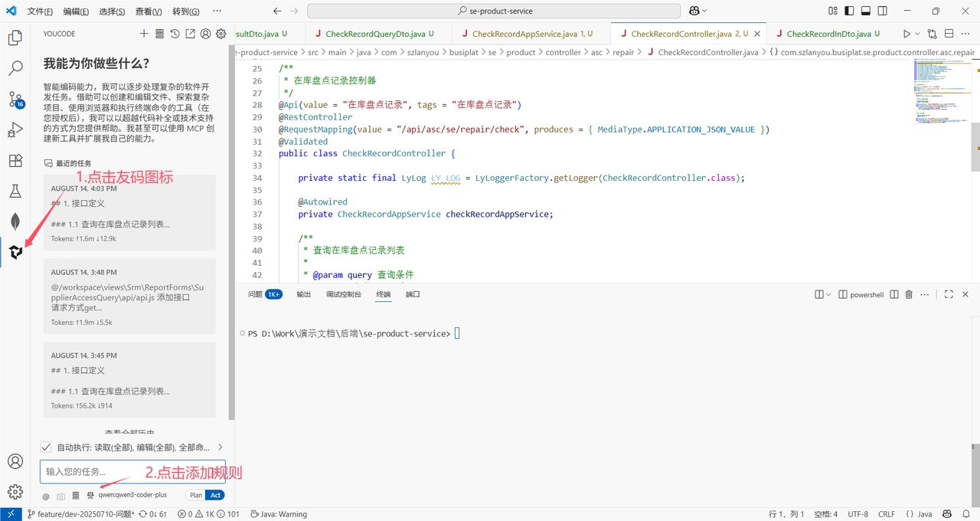Open Source Control view with 16 badge

(15, 100)
